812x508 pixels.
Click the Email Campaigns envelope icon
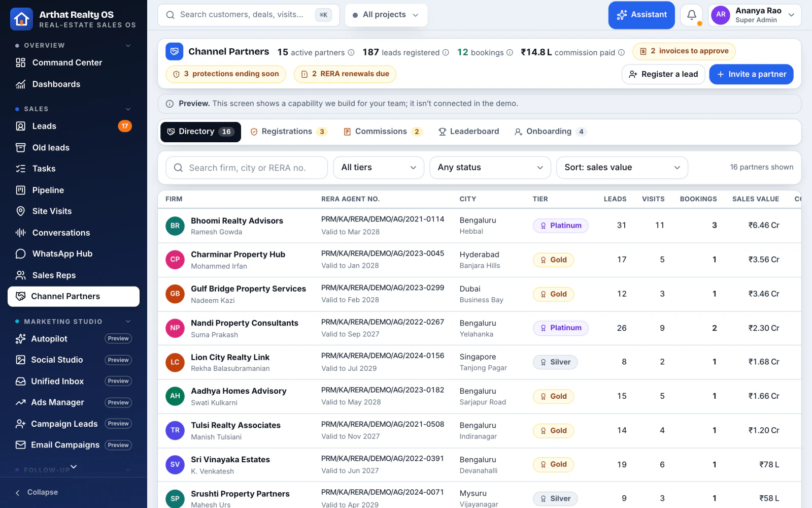tap(20, 445)
